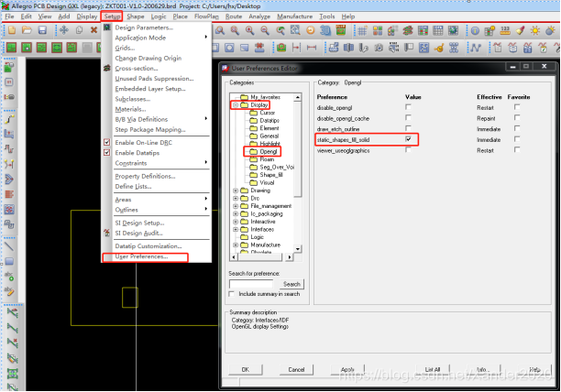Click the color palette squares icon

click(x=378, y=31)
